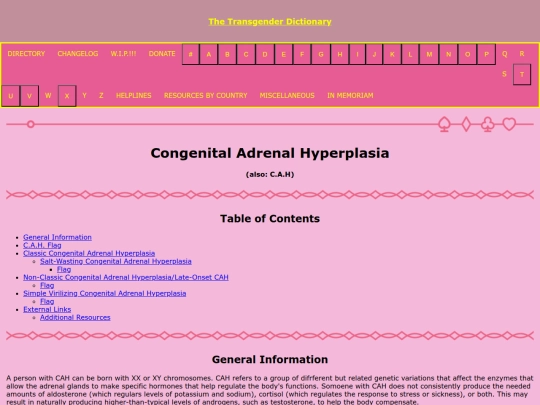Screen dimensions: 540x405
Task: Open the IN MEMORIAM nav item
Action: pyautogui.click(x=350, y=95)
